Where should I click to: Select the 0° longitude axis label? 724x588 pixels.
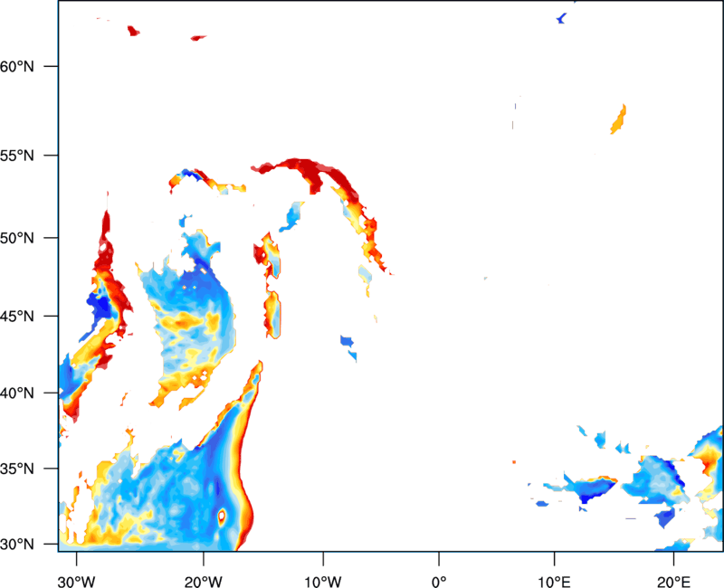439,582
